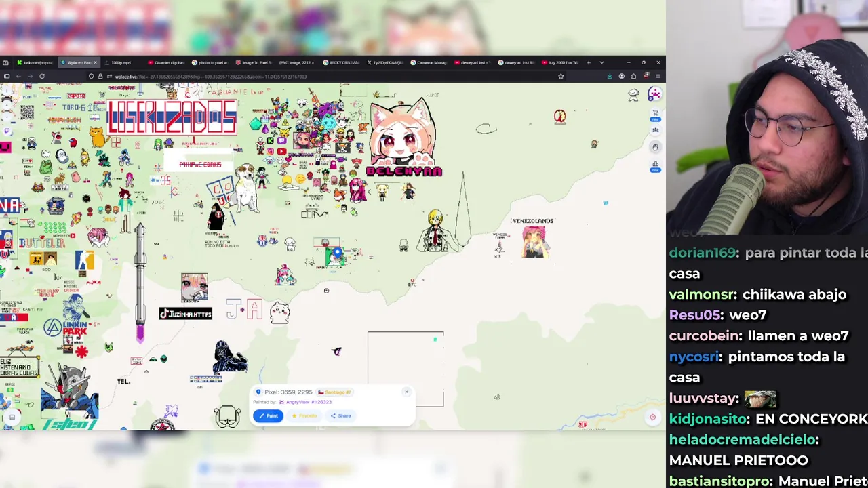Close the pixel info popup

pos(406,392)
